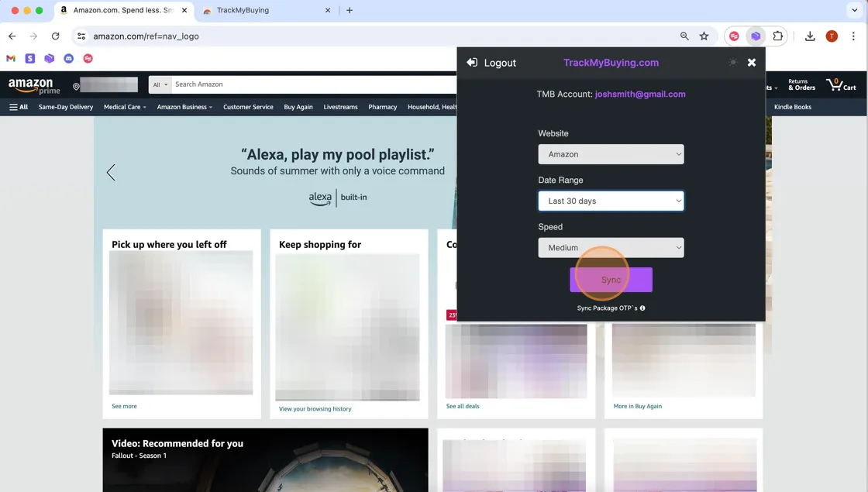The width and height of the screenshot is (868, 492).
Task: View site information icon in address bar
Action: pyautogui.click(x=81, y=36)
